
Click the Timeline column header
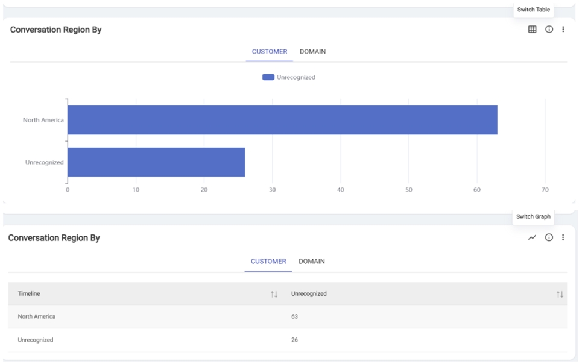[29, 293]
